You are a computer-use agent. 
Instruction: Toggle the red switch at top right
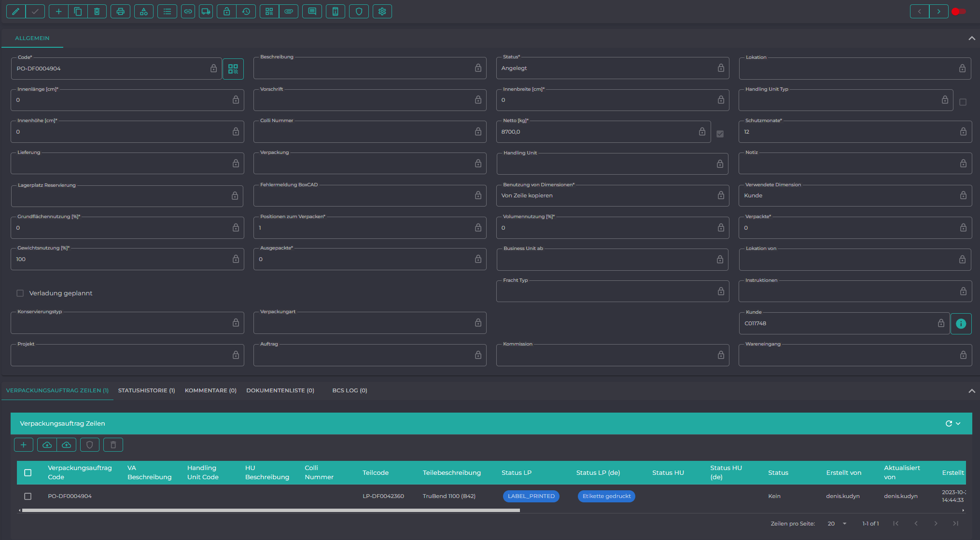coord(959,12)
